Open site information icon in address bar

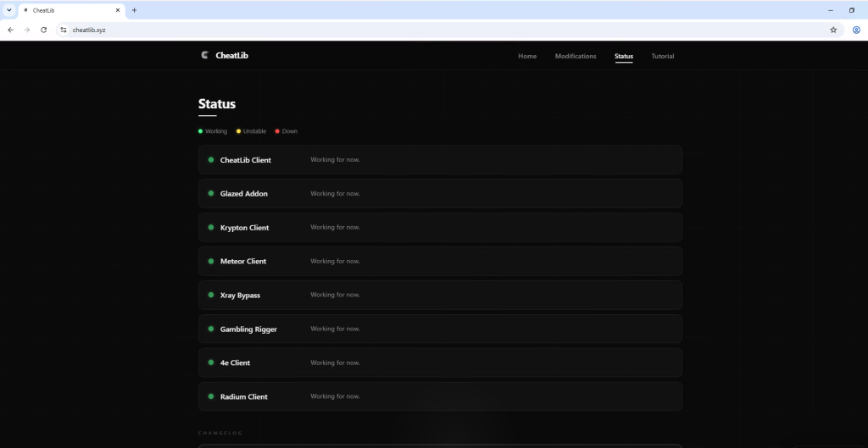(64, 30)
